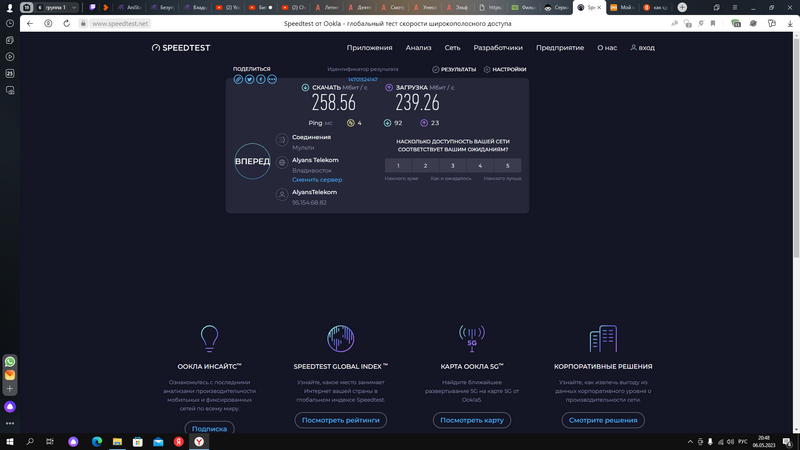Image resolution: width=800 pixels, height=450 pixels.
Task: Open the Анализ menu
Action: point(418,47)
